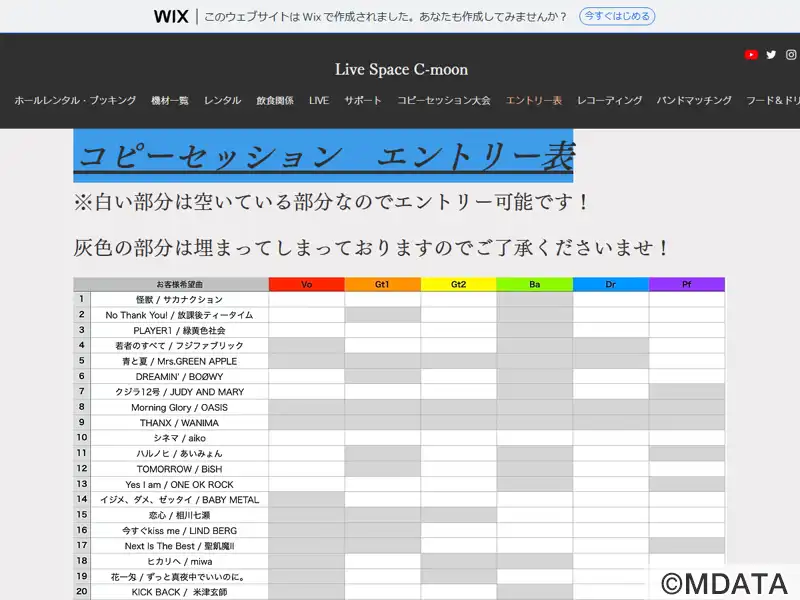Go to the バンドマッチング menu item
800x600 pixels.
[694, 101]
